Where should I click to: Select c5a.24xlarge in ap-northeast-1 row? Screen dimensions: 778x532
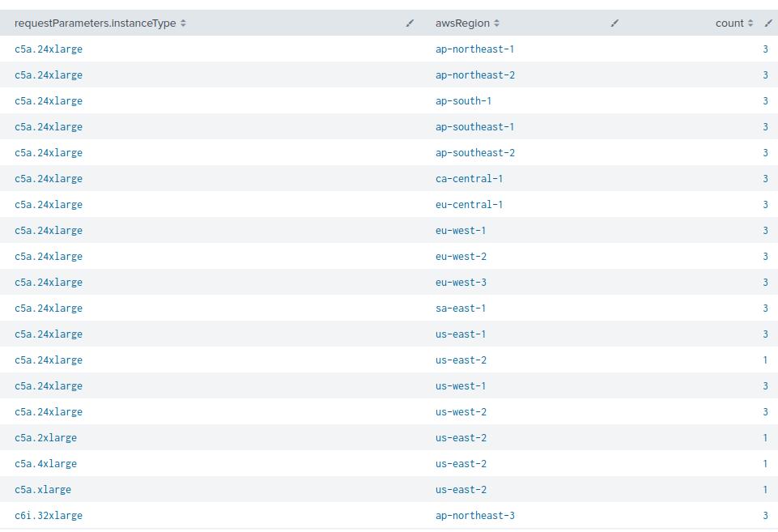49,49
